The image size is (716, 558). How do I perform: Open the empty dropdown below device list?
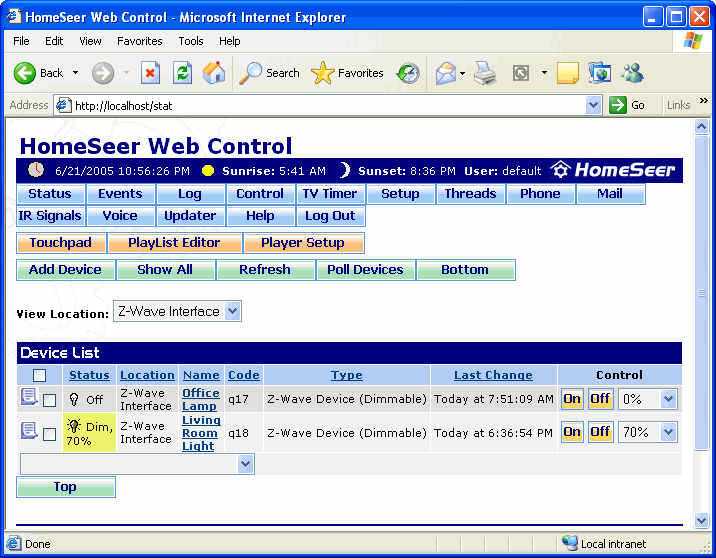(137, 464)
